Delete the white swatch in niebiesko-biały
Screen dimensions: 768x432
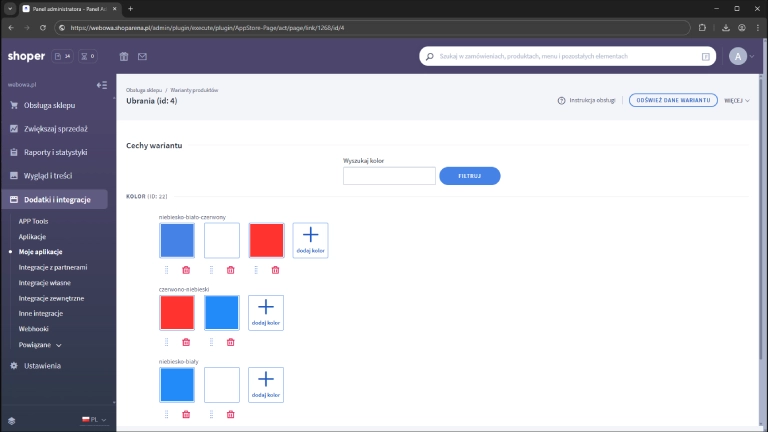click(231, 414)
